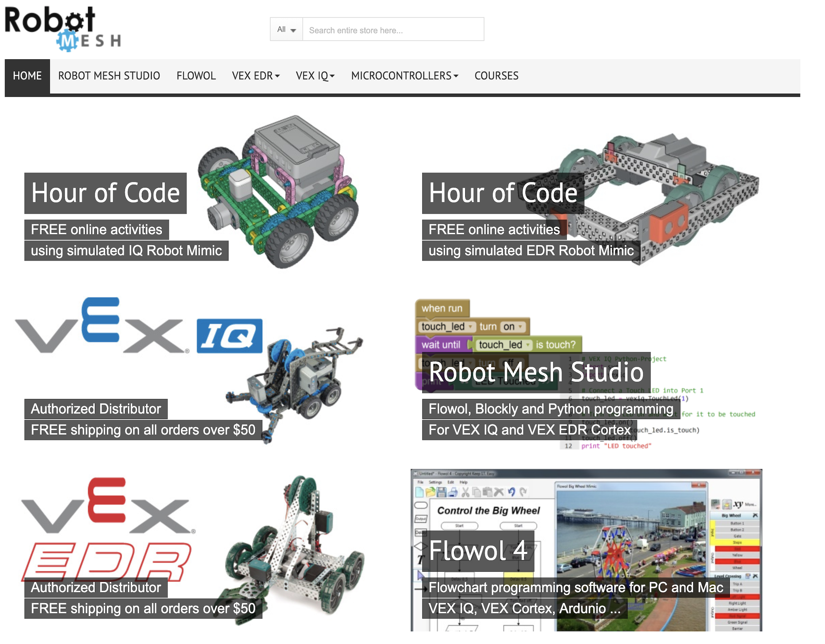This screenshot has height=644, width=825.
Task: Open the All categories search dropdown
Action: (x=286, y=29)
